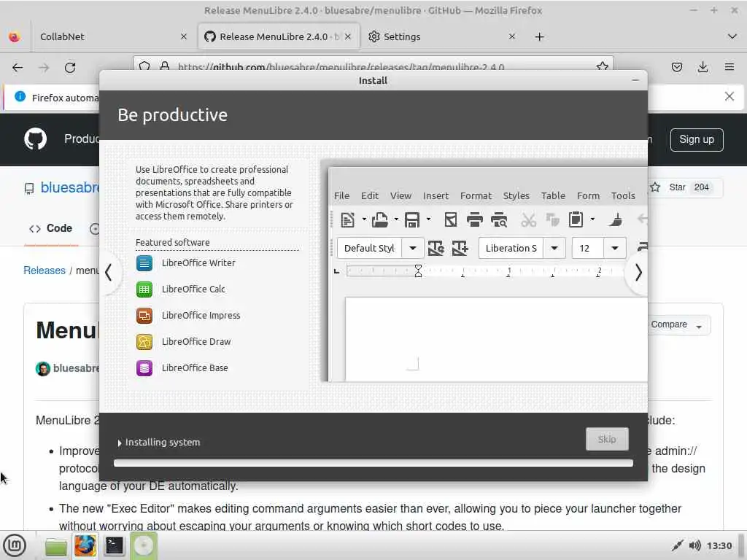Dismiss the Firefox notification bar
Screen dimensions: 747x560
tap(729, 97)
